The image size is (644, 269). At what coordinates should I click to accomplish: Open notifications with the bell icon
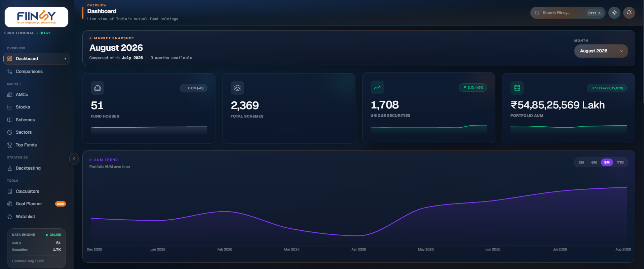(x=629, y=13)
